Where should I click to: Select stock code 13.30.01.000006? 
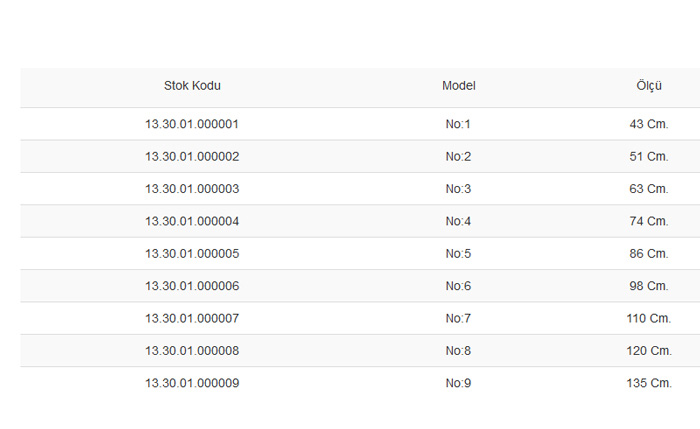[x=192, y=286]
